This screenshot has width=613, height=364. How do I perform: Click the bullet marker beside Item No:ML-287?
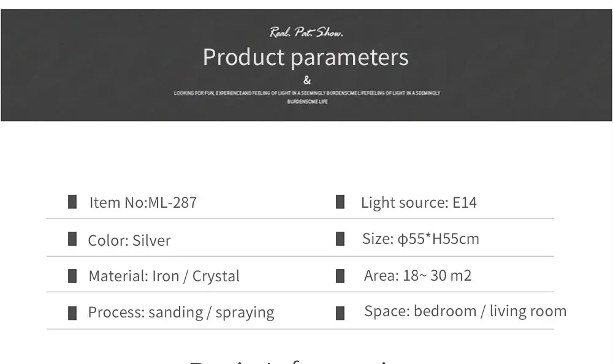pyautogui.click(x=72, y=202)
